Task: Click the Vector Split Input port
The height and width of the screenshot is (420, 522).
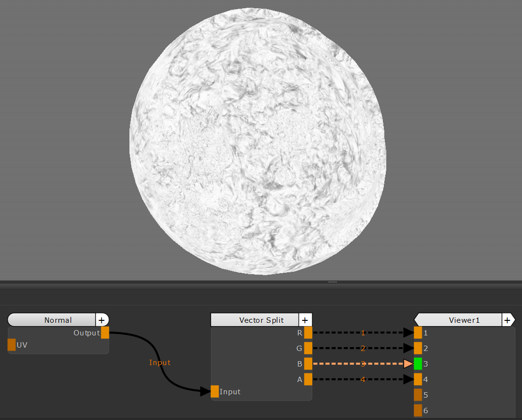Action: coord(215,392)
